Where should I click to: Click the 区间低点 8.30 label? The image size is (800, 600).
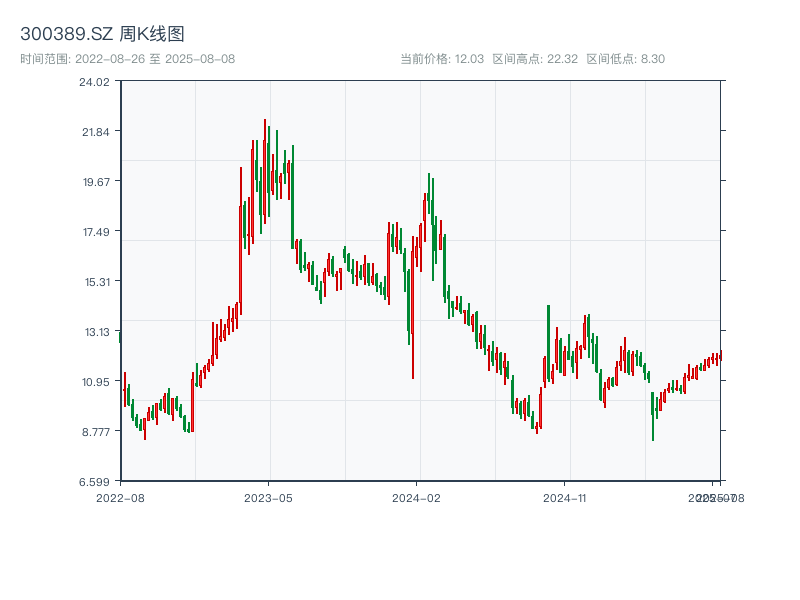(625, 59)
